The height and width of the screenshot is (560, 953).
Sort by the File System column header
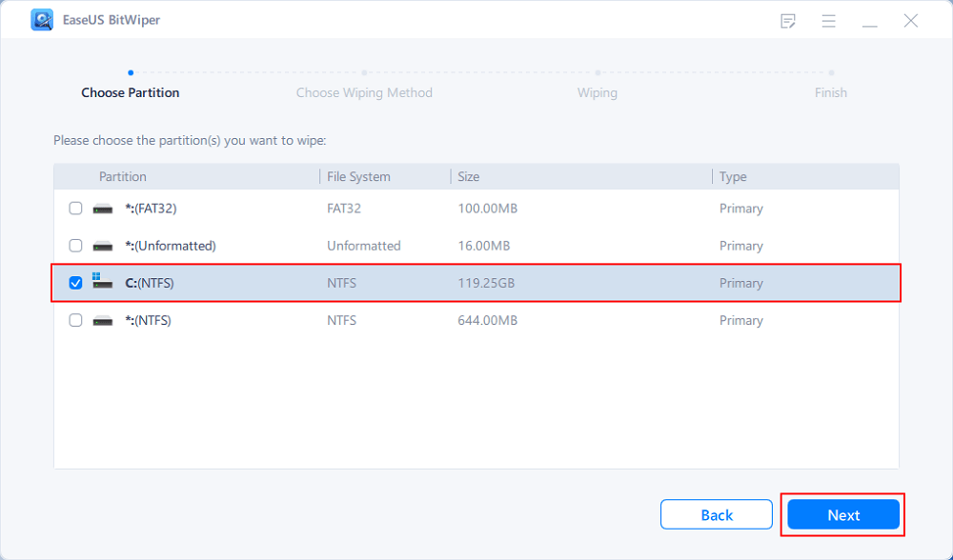(x=358, y=176)
